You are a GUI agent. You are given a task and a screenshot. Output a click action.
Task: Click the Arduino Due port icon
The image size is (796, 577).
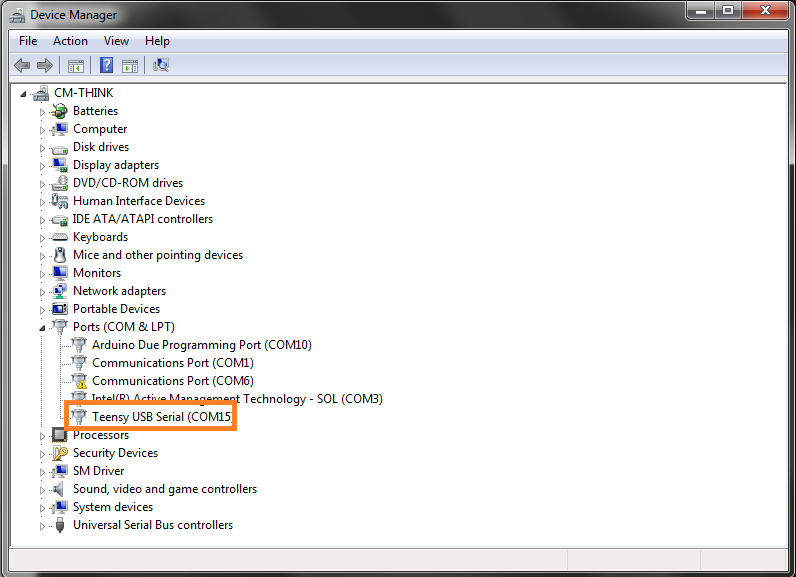79,345
